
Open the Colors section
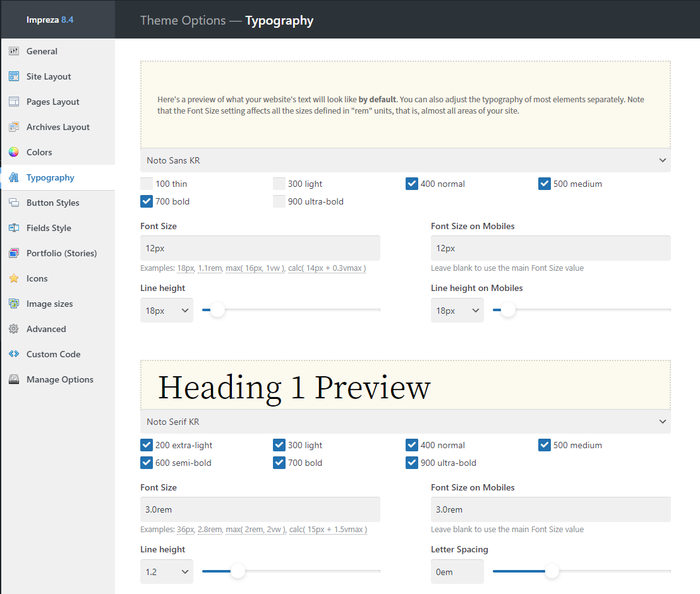(x=58, y=152)
